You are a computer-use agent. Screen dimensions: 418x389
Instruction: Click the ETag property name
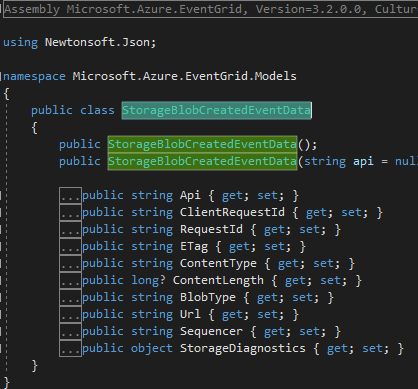[x=194, y=247]
